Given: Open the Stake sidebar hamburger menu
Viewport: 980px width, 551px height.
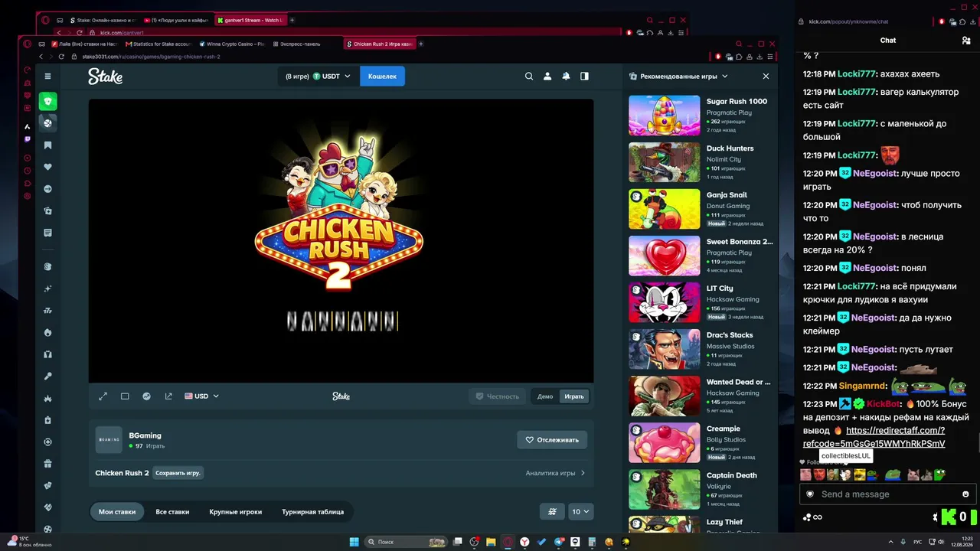Looking at the screenshot, I should coord(47,76).
